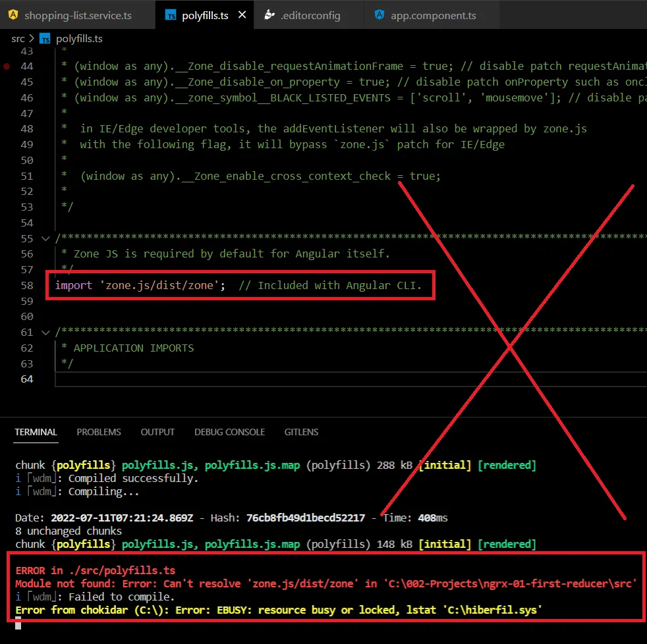647x644 pixels.
Task: Click '148 kB' in terminal output
Action: pos(395,544)
